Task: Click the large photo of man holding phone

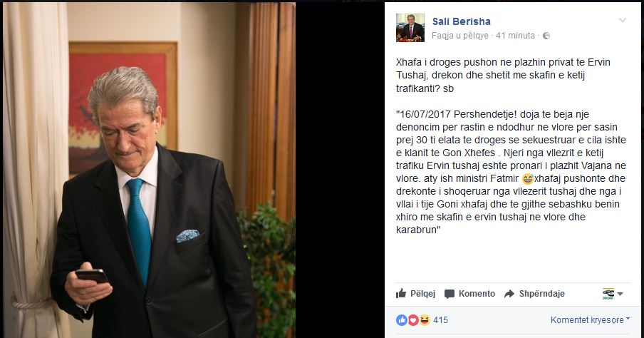Action: [x=149, y=170]
